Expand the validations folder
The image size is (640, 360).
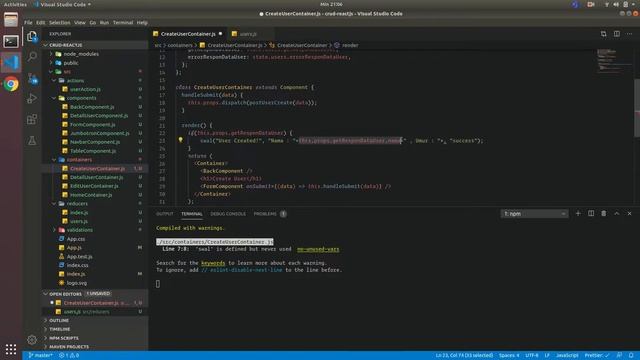click(x=54, y=230)
